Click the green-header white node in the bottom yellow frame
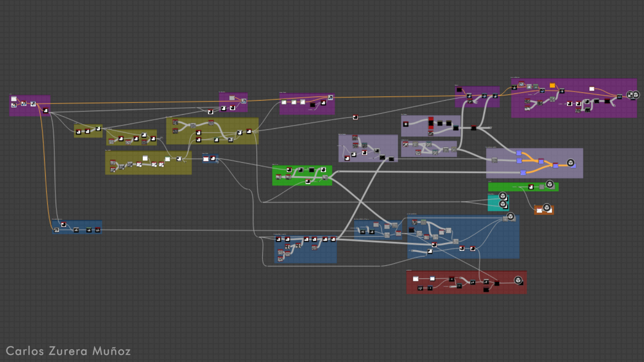Screen dimensions: 644x362 point(167,159)
